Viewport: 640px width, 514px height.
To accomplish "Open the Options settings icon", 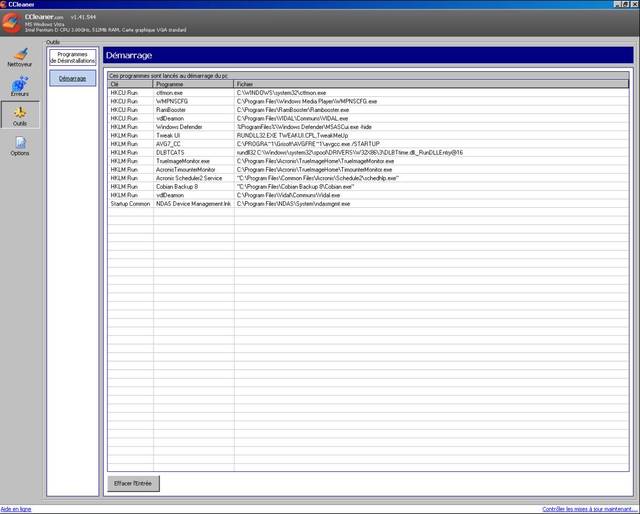I will point(20,146).
